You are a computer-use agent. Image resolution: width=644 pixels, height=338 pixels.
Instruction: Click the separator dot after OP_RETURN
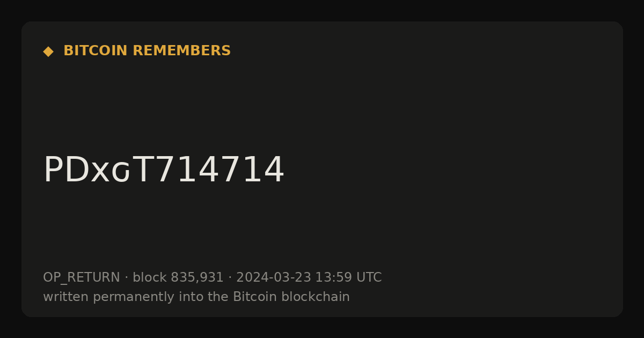coord(126,278)
